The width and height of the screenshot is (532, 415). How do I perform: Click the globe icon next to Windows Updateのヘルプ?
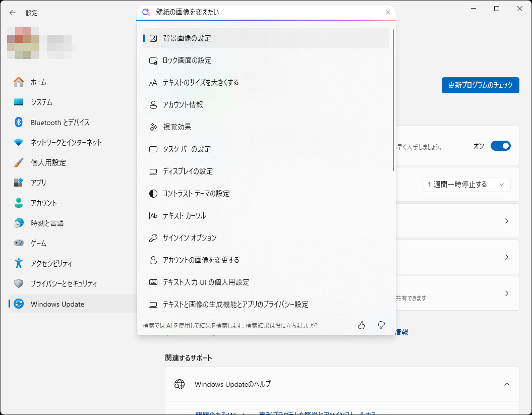179,384
